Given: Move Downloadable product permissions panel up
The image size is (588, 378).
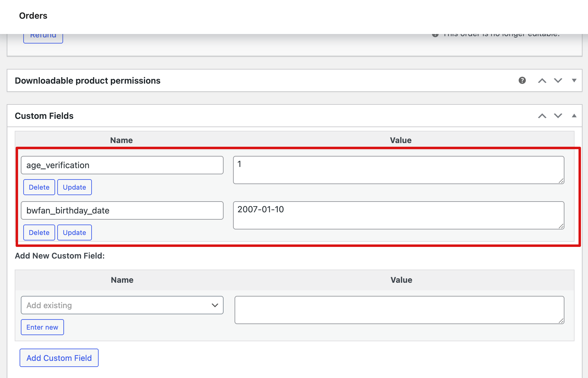Looking at the screenshot, I should [x=542, y=80].
